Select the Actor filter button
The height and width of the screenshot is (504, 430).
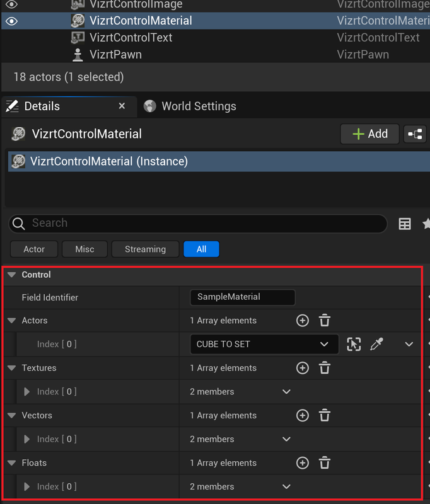pyautogui.click(x=34, y=249)
